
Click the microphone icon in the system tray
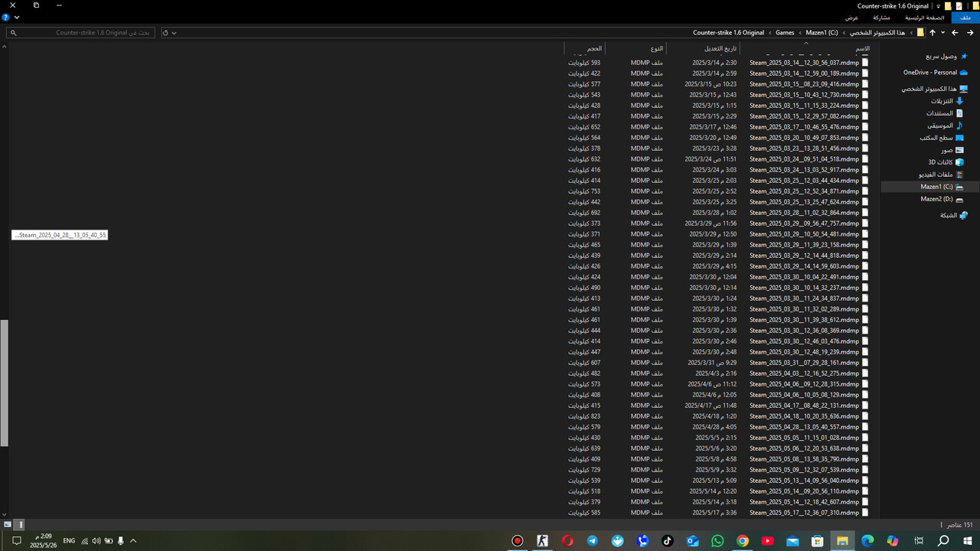[x=120, y=540]
